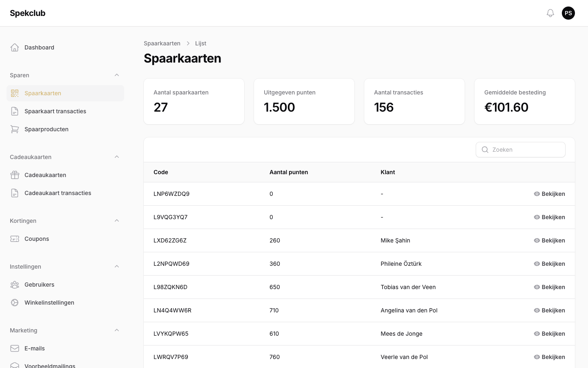Viewport: 588px width, 368px height.
Task: Click the PS user avatar
Action: coord(568,13)
